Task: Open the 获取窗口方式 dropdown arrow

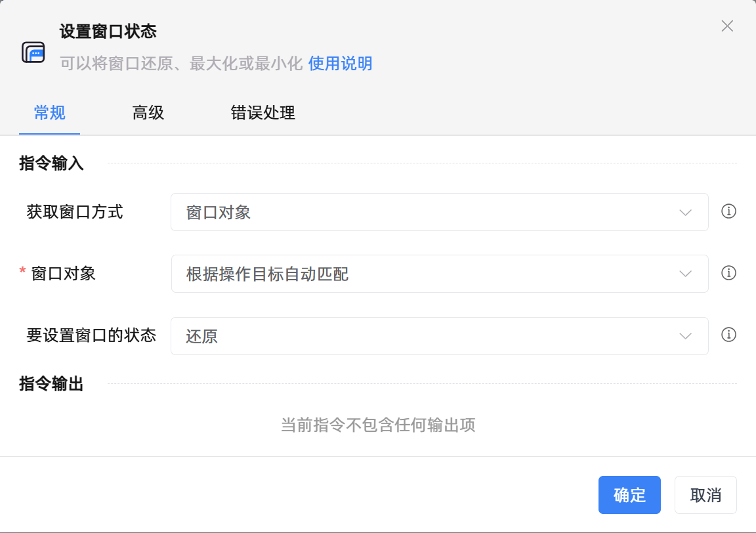Action: click(x=684, y=211)
